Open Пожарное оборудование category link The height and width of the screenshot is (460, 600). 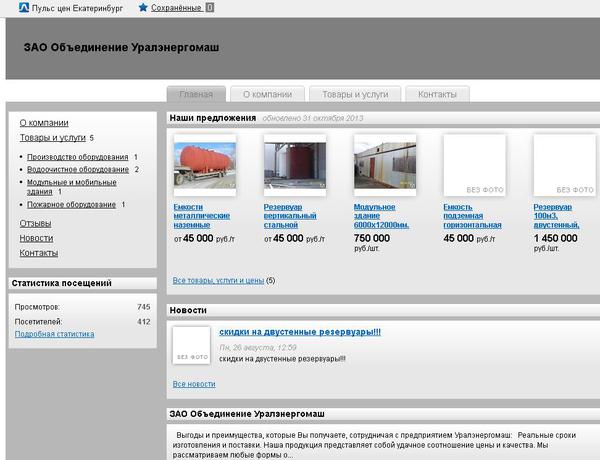coord(71,204)
